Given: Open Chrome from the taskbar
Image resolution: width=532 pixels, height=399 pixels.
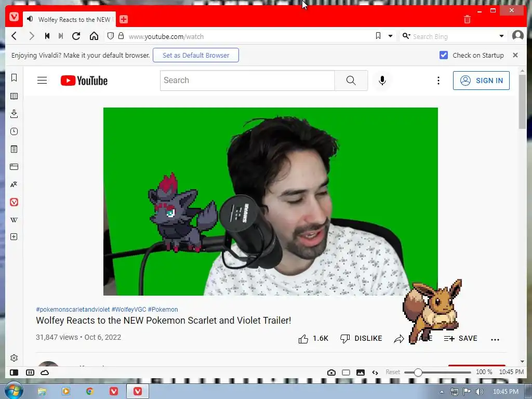Looking at the screenshot, I should [x=89, y=391].
